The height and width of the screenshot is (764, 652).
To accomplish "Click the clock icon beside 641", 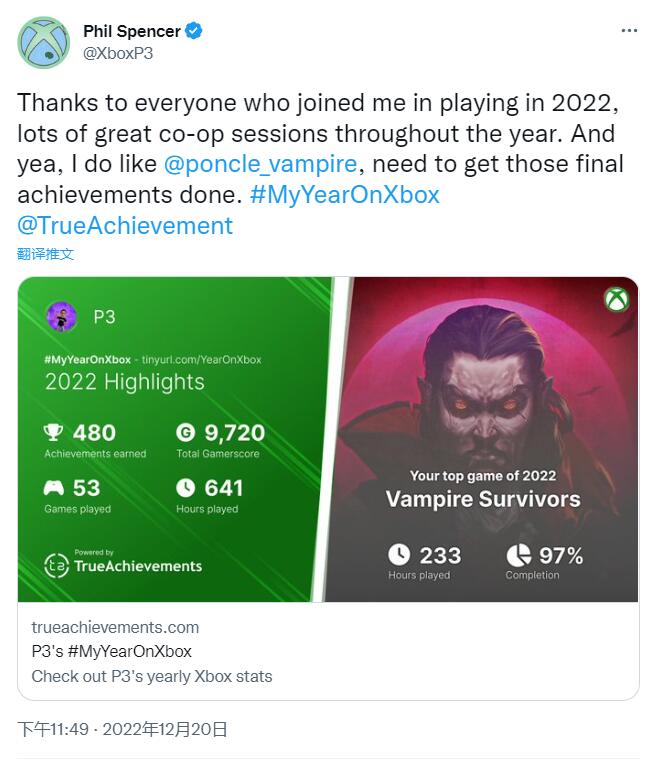I will pyautogui.click(x=185, y=488).
